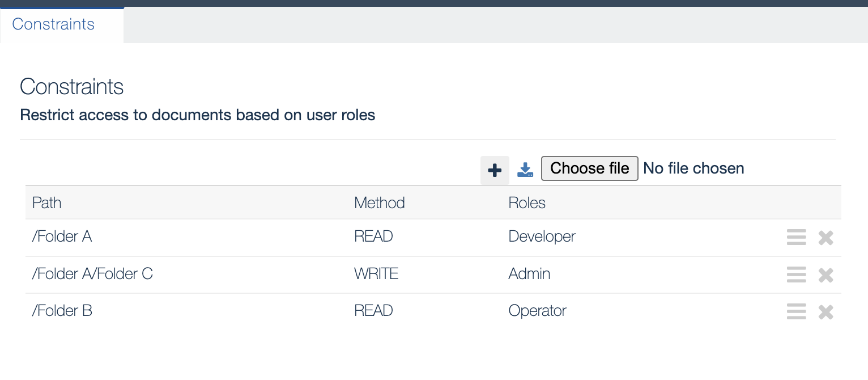The height and width of the screenshot is (380, 868).
Task: Click the 'No file chosen' label
Action: pyautogui.click(x=694, y=168)
